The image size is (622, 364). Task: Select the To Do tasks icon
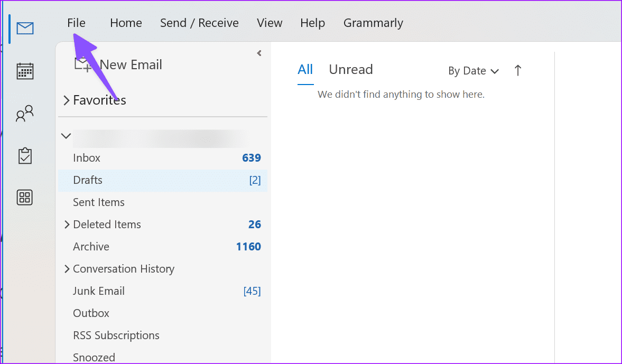pyautogui.click(x=24, y=155)
